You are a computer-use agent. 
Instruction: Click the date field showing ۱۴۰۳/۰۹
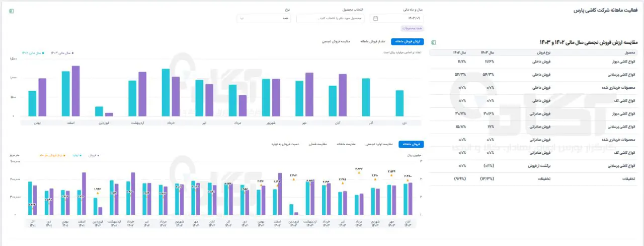coord(397,19)
